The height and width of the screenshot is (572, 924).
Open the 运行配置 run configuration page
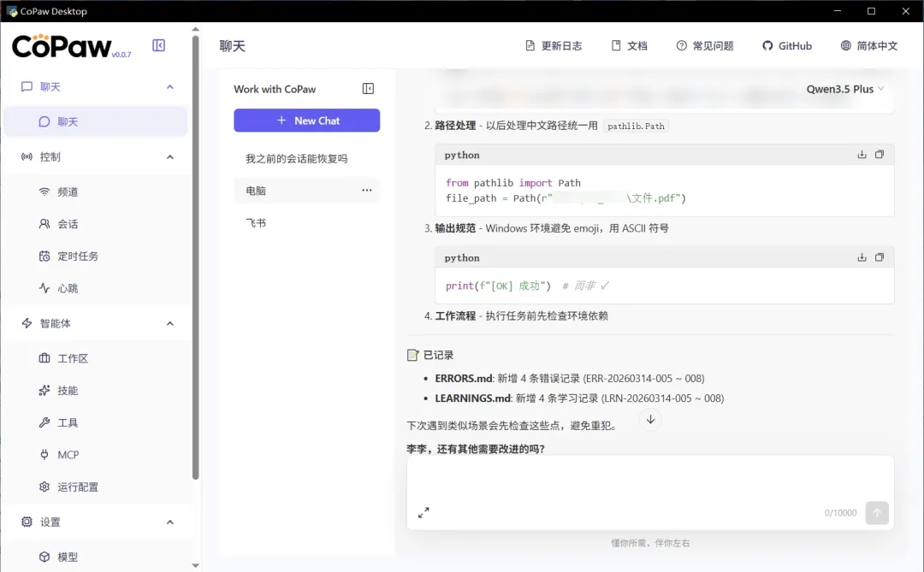point(96,486)
